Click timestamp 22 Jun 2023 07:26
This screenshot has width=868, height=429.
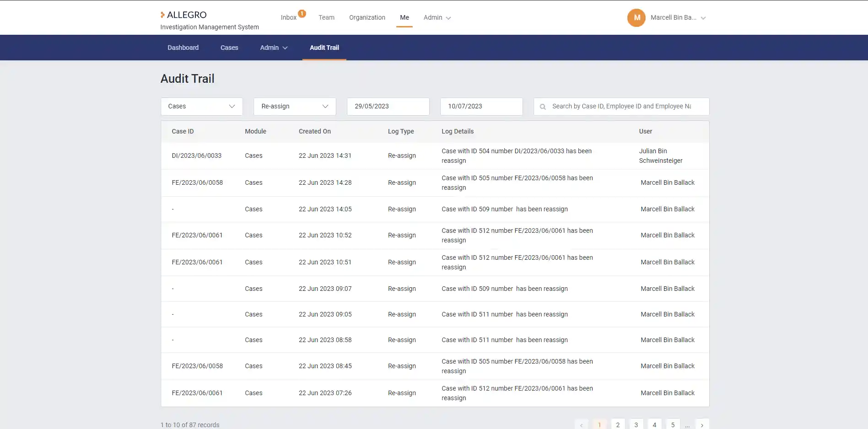325,393
